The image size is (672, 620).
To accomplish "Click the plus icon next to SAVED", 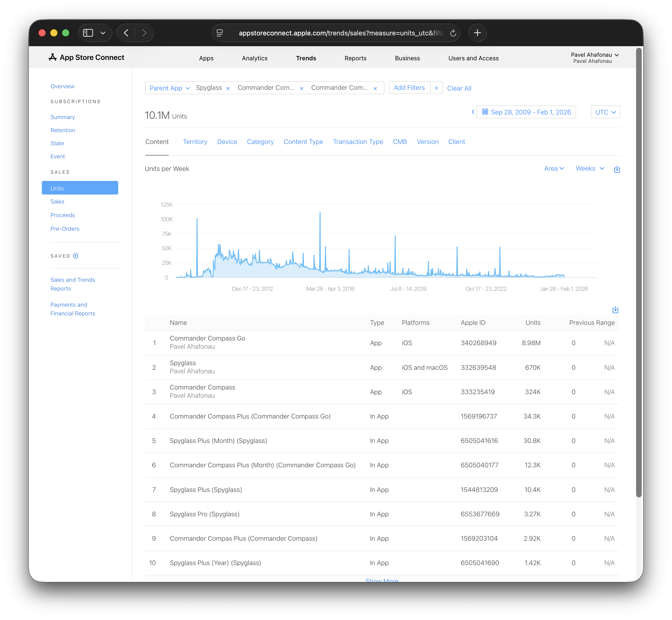I will click(76, 256).
